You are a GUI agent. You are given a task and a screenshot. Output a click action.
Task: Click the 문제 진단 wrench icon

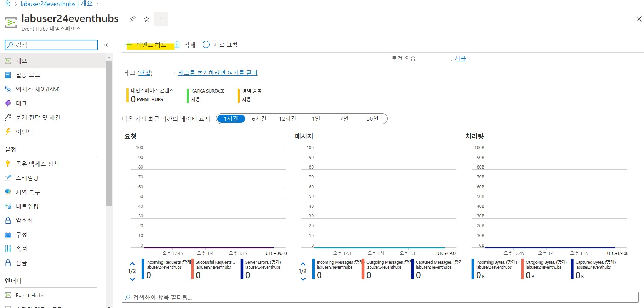tap(8, 118)
